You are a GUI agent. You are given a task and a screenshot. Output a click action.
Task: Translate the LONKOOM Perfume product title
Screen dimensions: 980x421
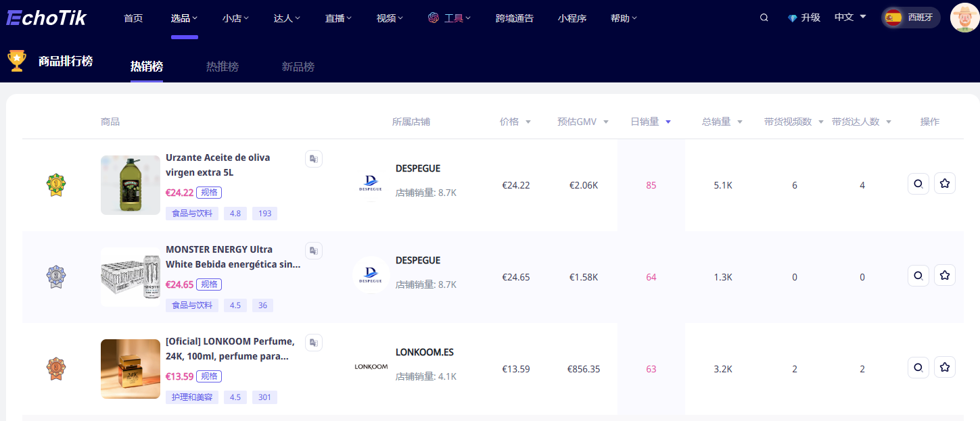click(314, 343)
